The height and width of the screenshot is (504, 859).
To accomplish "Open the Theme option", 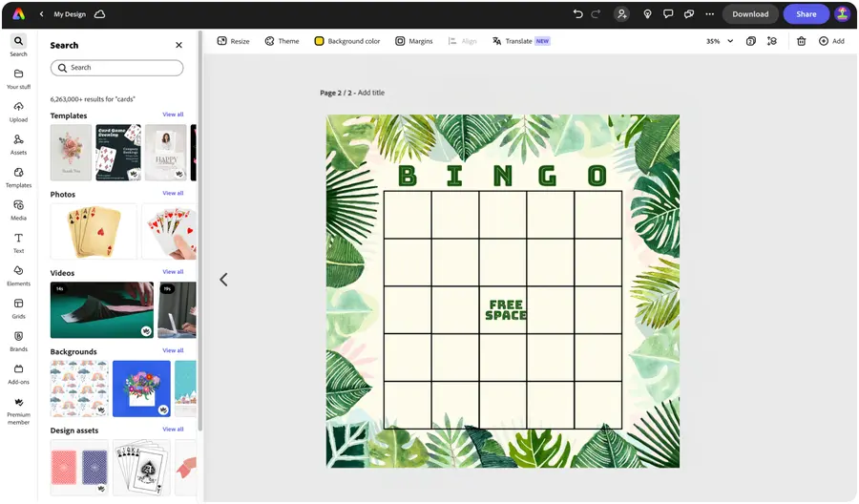I will coord(283,41).
